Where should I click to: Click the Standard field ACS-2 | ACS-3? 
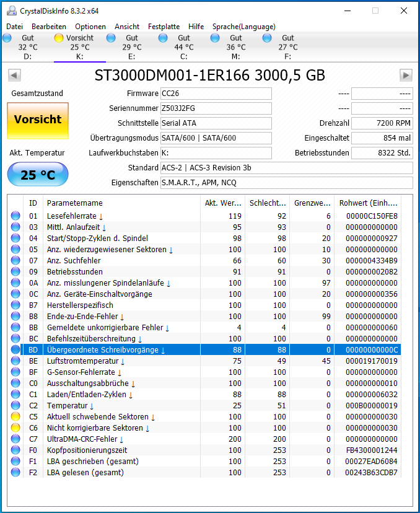click(286, 168)
